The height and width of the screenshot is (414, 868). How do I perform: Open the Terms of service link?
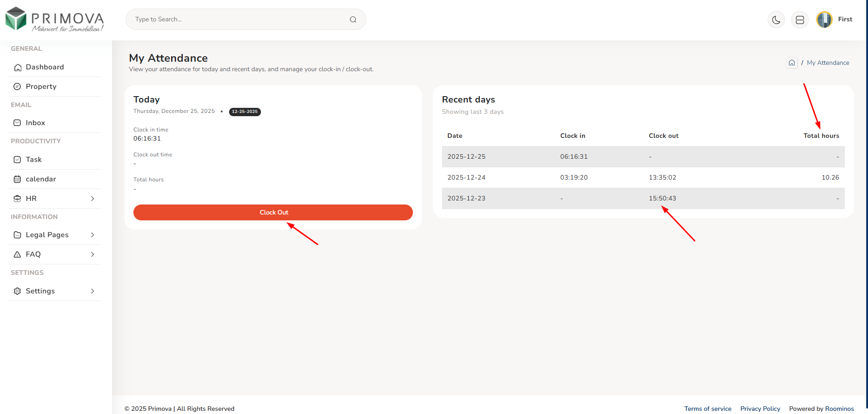pos(707,409)
